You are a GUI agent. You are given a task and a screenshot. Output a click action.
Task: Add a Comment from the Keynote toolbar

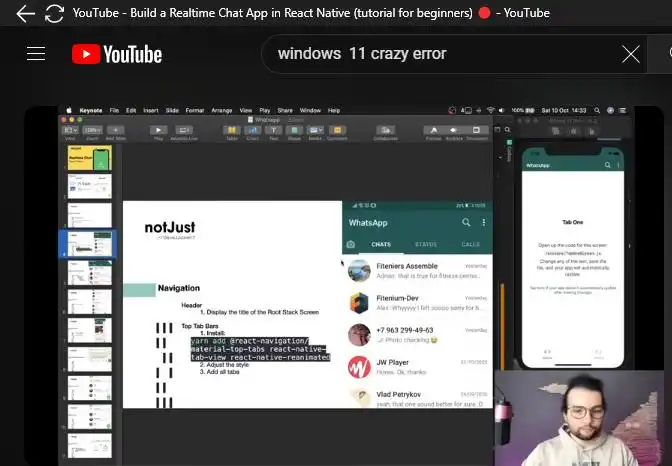[x=337, y=130]
